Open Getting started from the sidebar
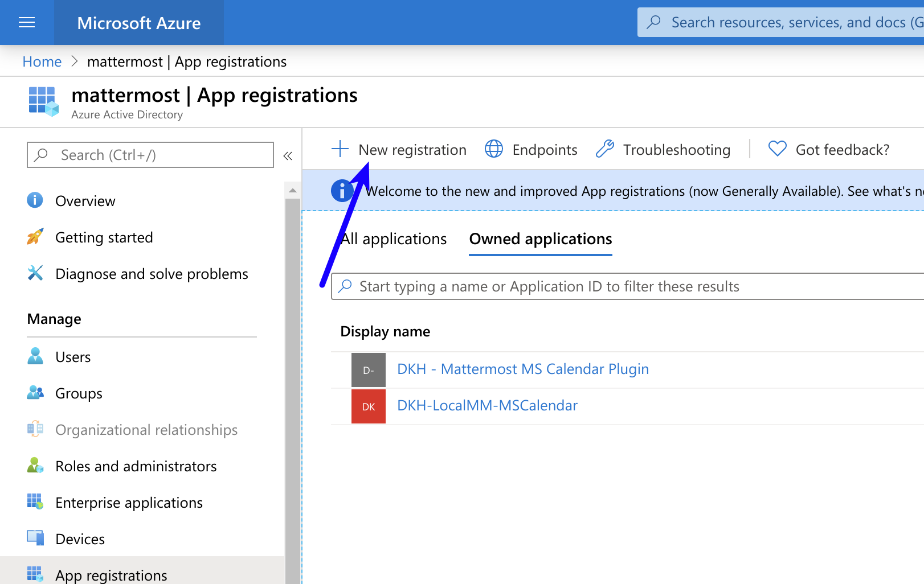This screenshot has height=584, width=924. (x=104, y=237)
